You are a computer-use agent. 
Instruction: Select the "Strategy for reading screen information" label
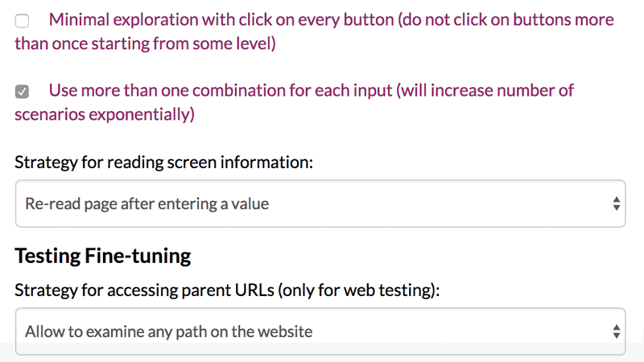pyautogui.click(x=163, y=162)
